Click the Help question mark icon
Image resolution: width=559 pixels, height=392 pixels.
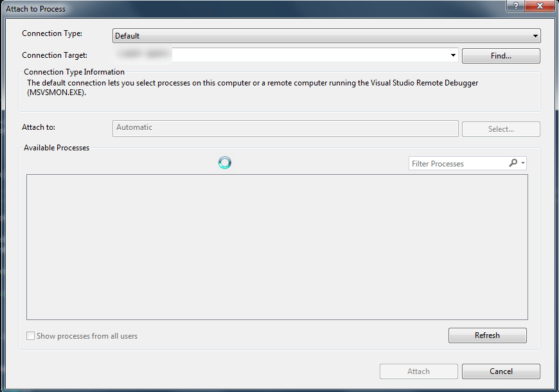[515, 6]
